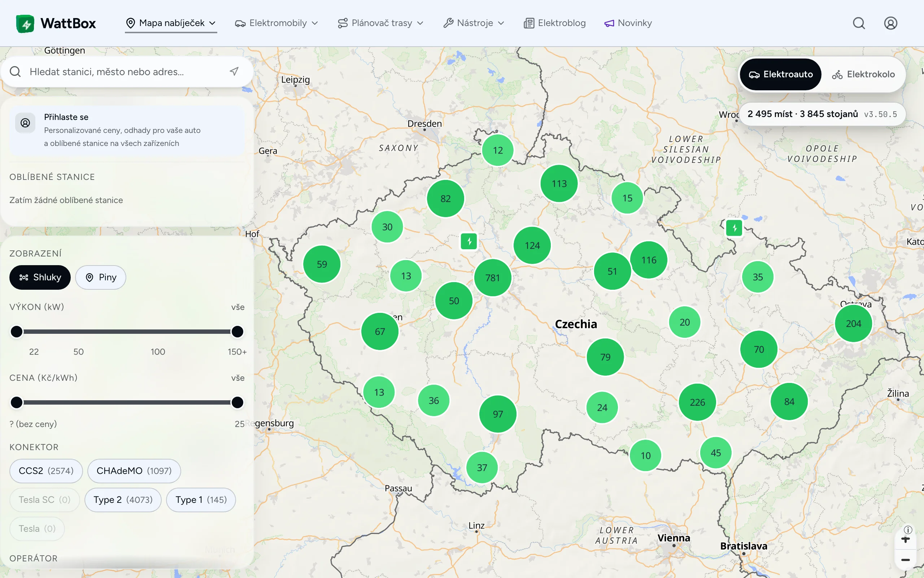Expand the 30 stations cluster
Image resolution: width=924 pixels, height=578 pixels.
coord(387,227)
